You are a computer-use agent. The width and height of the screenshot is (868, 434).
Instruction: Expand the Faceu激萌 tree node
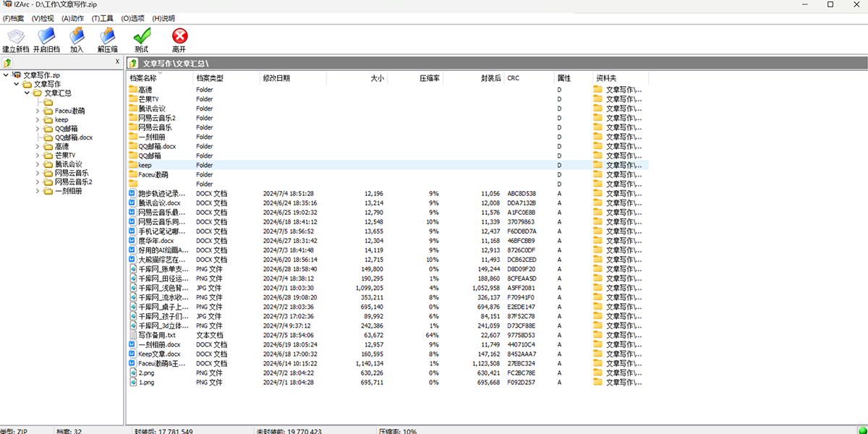[x=38, y=111]
